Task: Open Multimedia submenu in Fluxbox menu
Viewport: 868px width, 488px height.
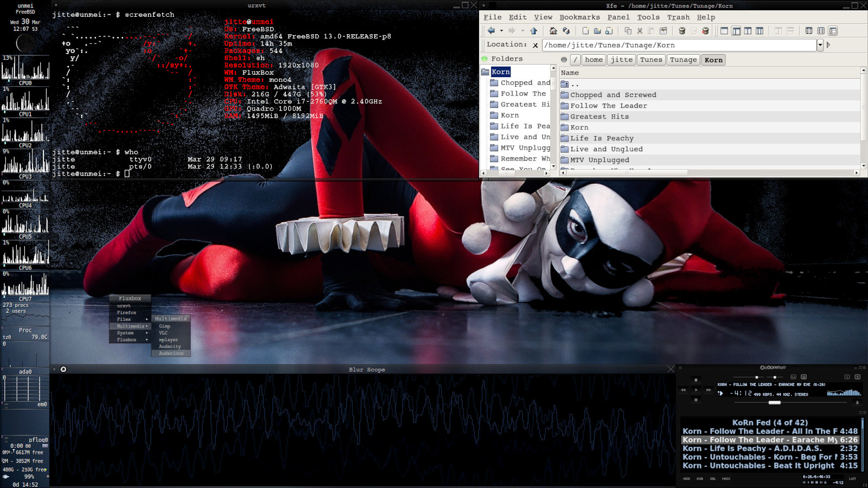Action: (130, 326)
